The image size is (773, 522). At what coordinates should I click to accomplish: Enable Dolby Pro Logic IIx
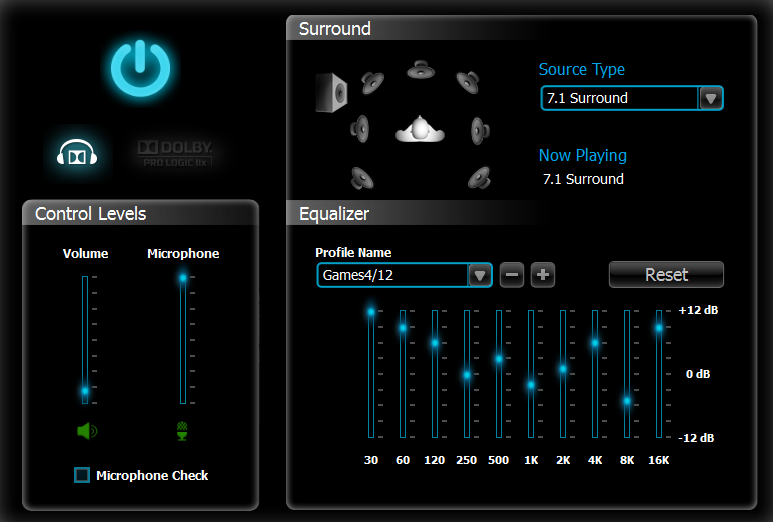tap(175, 154)
